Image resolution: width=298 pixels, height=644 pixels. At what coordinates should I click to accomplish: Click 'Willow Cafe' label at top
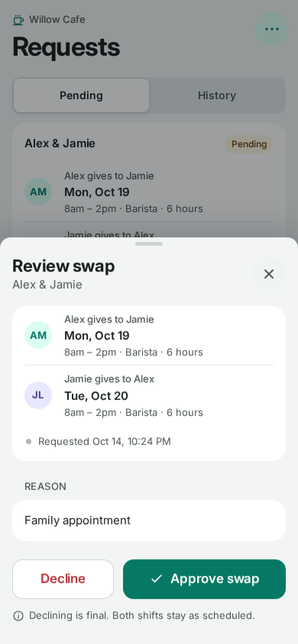pyautogui.click(x=57, y=20)
